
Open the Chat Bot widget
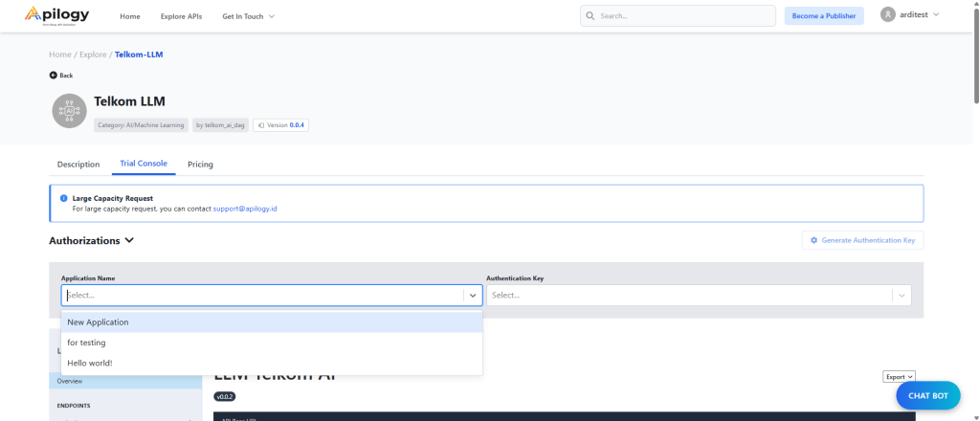tap(927, 395)
